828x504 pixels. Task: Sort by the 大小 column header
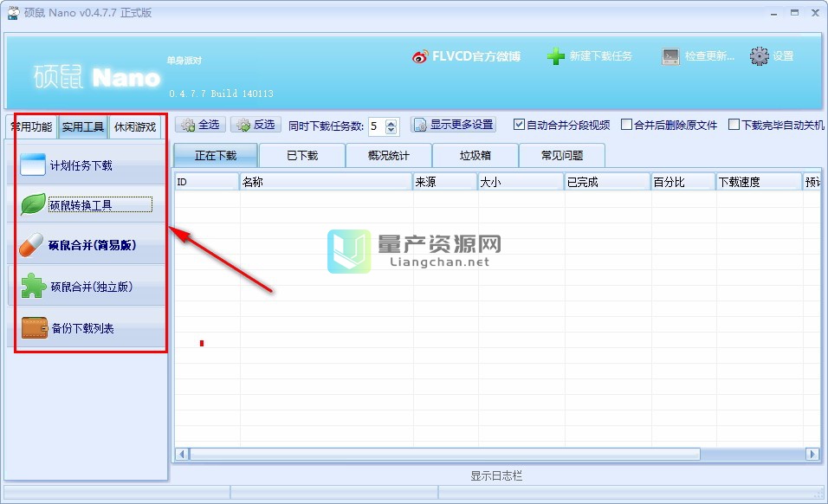(521, 182)
